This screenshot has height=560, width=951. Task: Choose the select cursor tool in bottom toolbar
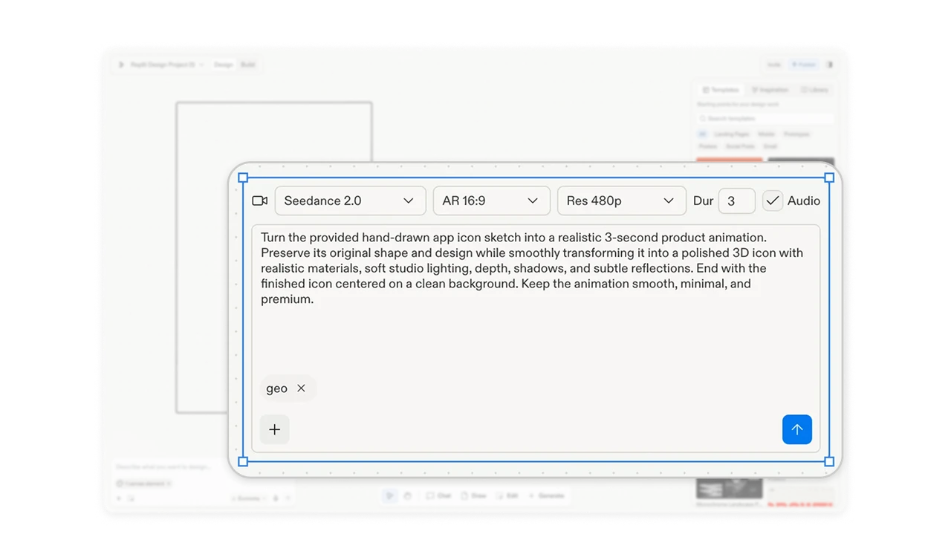[389, 495]
